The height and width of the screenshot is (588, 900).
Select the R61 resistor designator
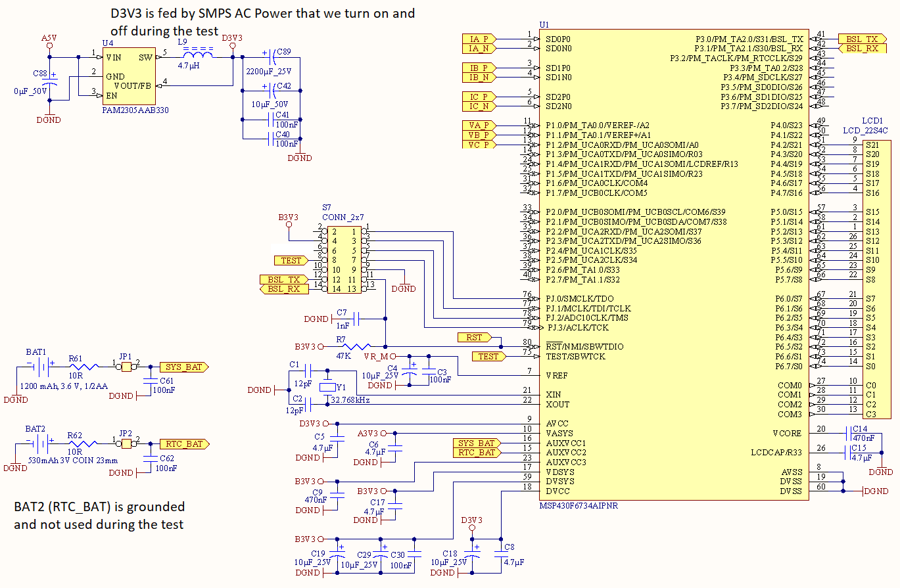tap(77, 359)
